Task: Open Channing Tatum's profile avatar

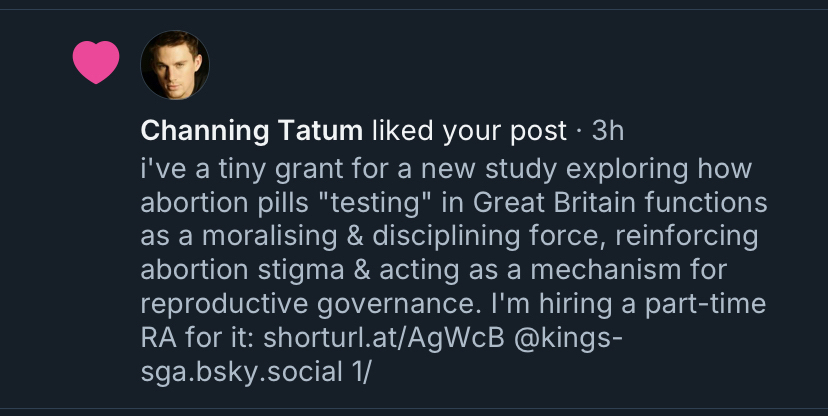Action: coord(175,65)
